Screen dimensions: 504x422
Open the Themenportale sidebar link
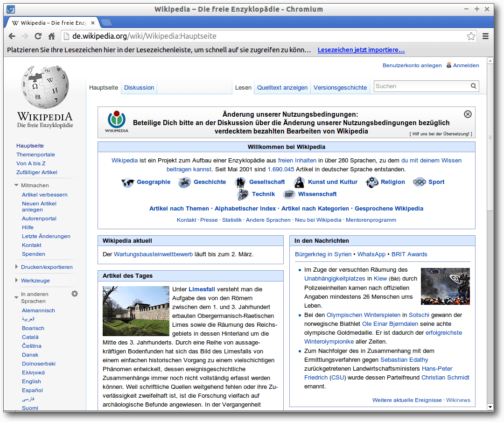[35, 155]
